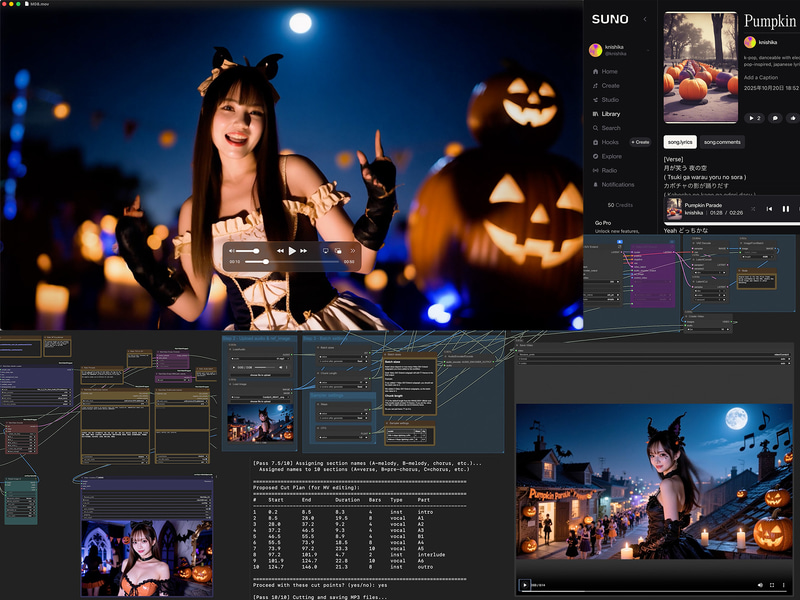Open Home in the Suno sidebar
The width and height of the screenshot is (800, 600).
point(609,72)
